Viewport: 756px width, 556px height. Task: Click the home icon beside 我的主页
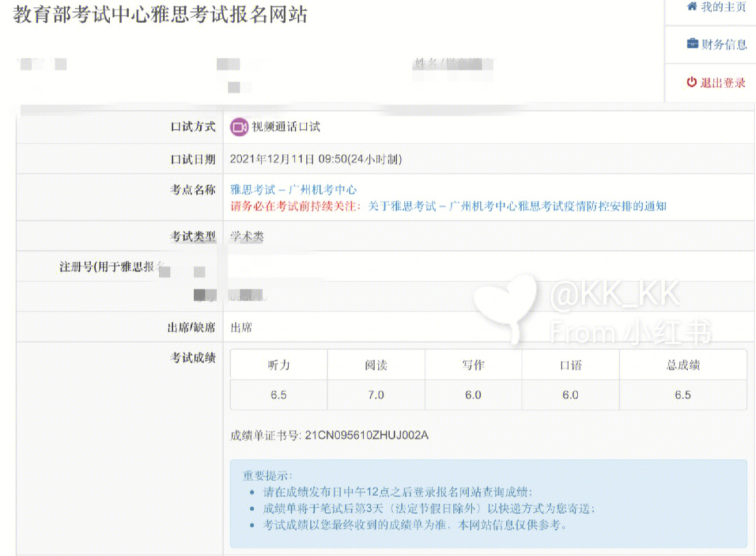point(692,6)
